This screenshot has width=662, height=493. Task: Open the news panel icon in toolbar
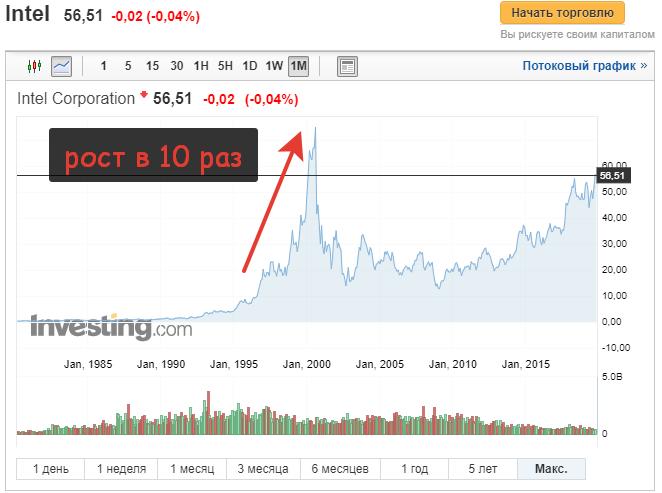tap(347, 67)
